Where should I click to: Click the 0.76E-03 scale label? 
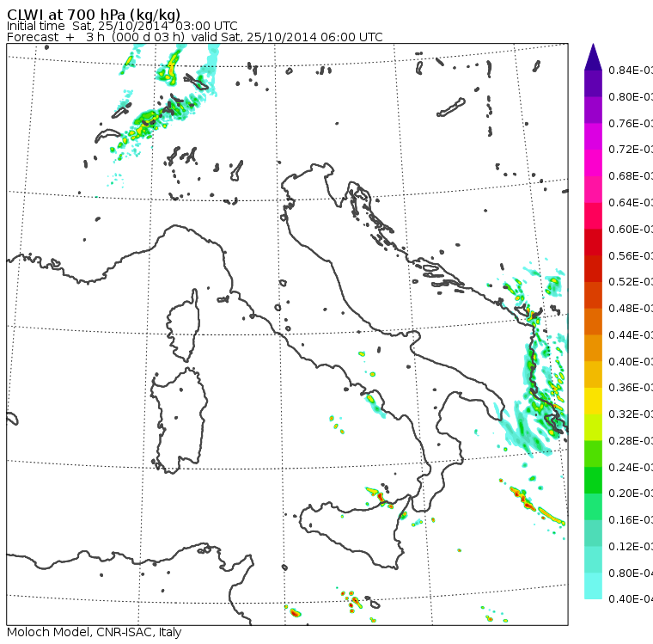(631, 123)
